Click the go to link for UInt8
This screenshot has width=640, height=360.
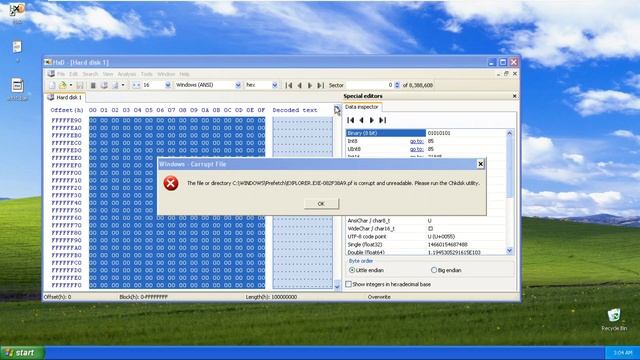pos(417,149)
